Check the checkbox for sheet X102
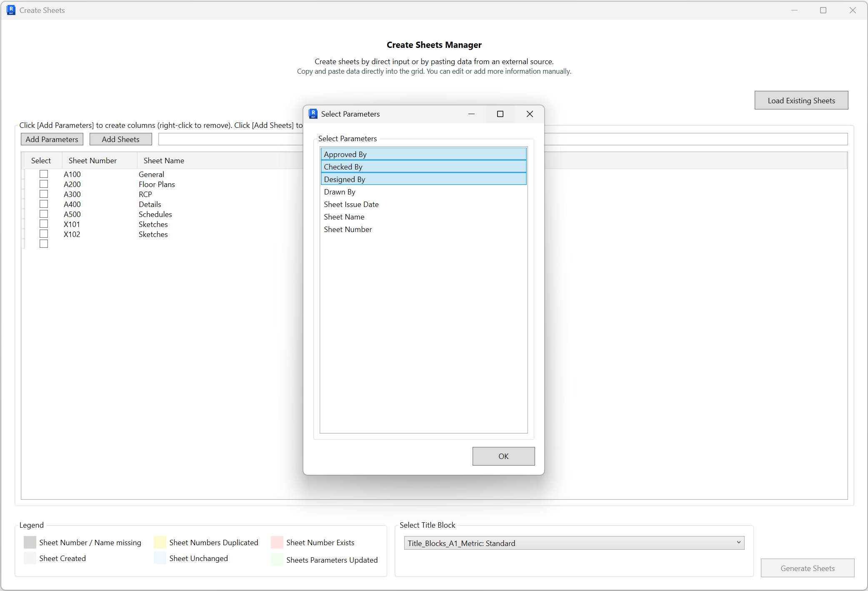Screen dimensions: 868x591 (x=44, y=234)
